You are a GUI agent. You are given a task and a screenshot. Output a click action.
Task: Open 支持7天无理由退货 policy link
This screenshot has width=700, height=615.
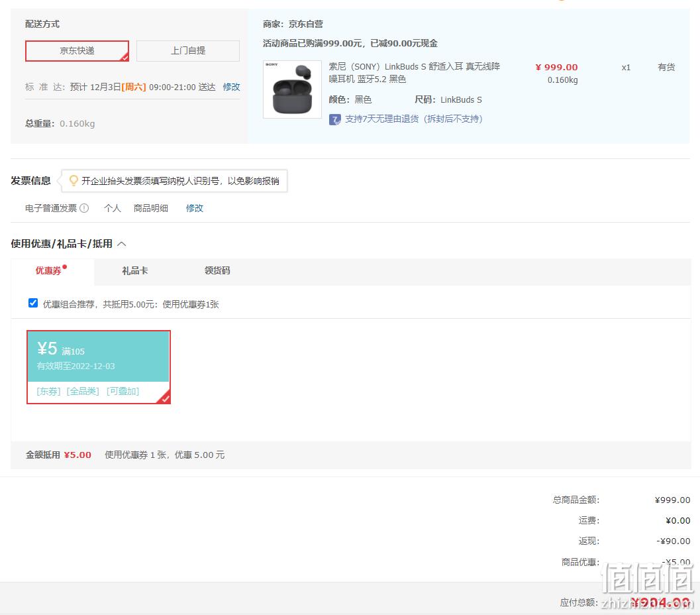point(413,119)
